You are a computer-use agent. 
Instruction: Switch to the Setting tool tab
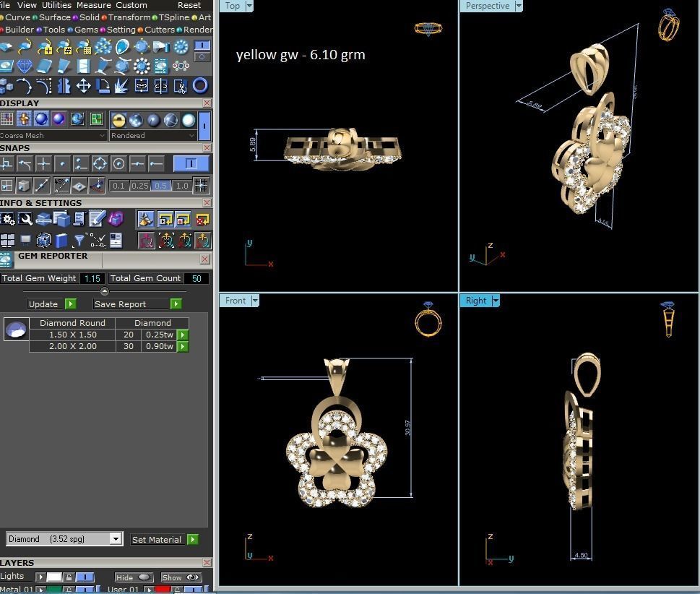click(118, 30)
